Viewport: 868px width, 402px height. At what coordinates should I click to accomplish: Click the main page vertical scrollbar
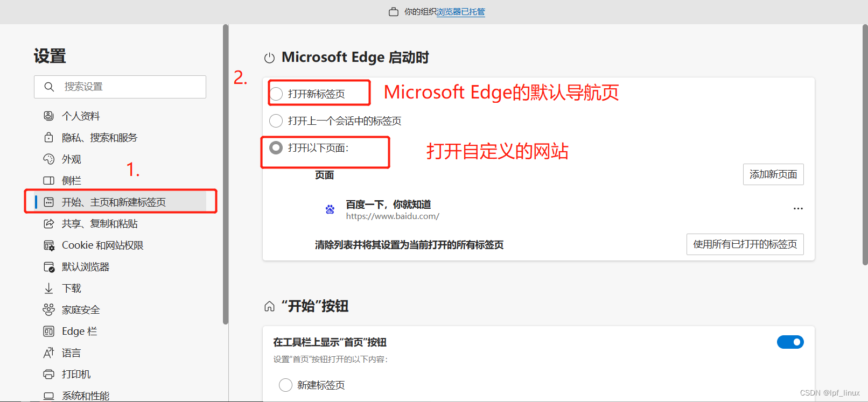coord(865,144)
